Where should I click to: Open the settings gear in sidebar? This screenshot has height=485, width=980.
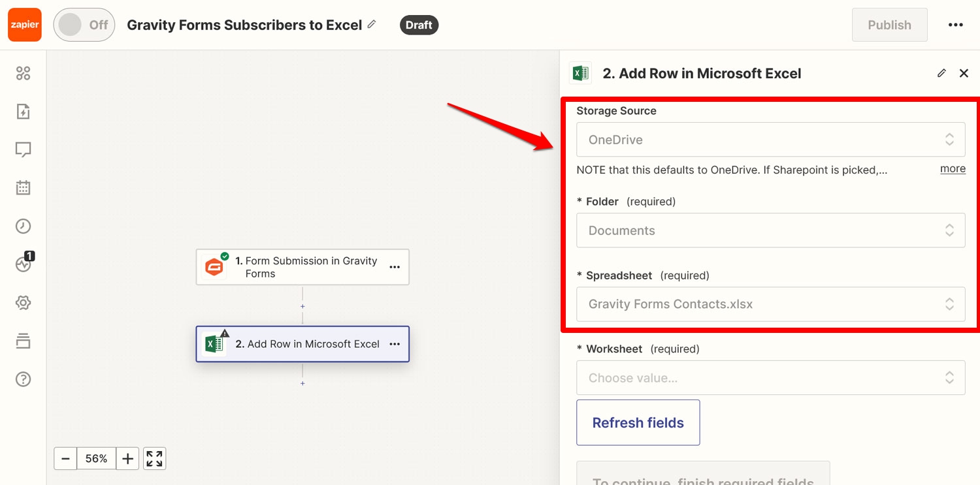click(24, 303)
